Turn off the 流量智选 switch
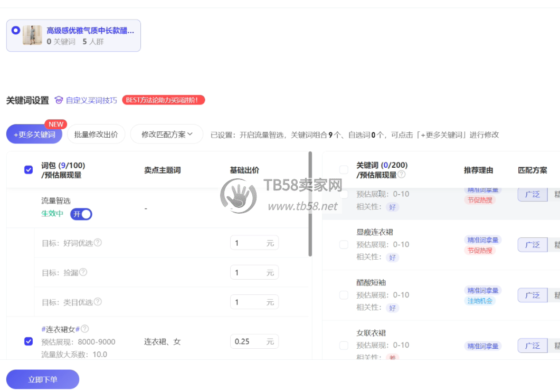The image size is (560, 392). point(81,214)
